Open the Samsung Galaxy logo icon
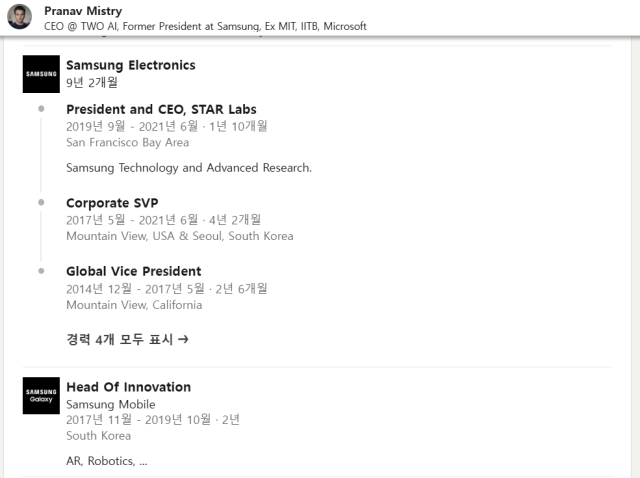This screenshot has width=640, height=478. click(x=41, y=396)
